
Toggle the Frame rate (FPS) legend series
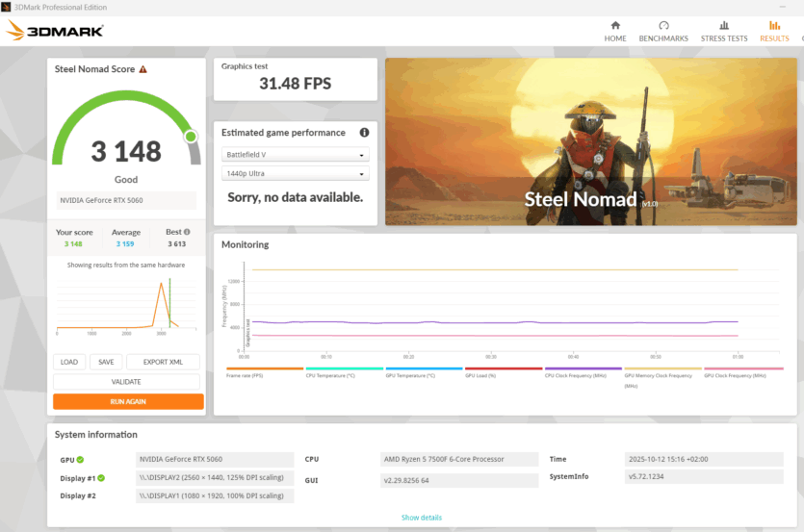point(264,376)
